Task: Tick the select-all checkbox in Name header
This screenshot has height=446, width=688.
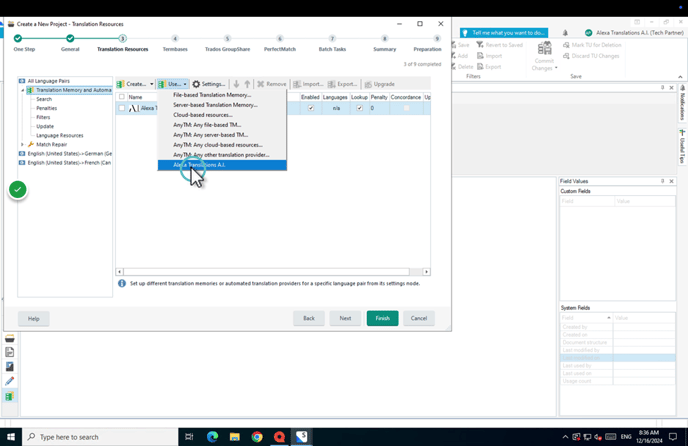Action: (x=122, y=97)
